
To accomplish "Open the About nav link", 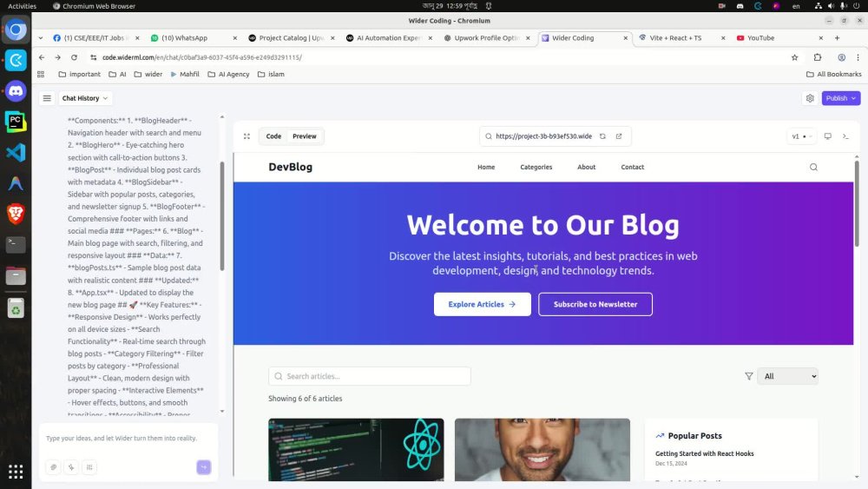I will [x=586, y=167].
